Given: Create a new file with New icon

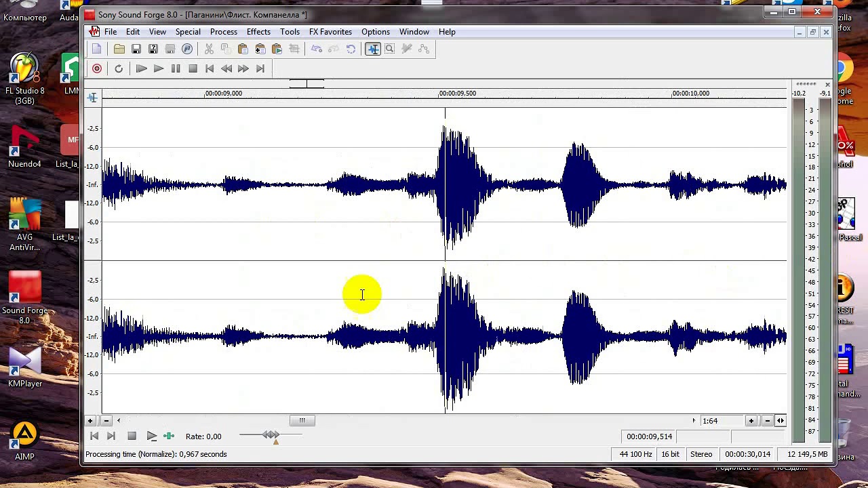Looking at the screenshot, I should coord(97,49).
